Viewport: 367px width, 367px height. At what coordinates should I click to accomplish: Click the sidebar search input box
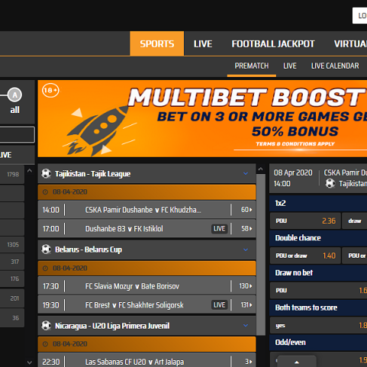pyautogui.click(x=17, y=135)
